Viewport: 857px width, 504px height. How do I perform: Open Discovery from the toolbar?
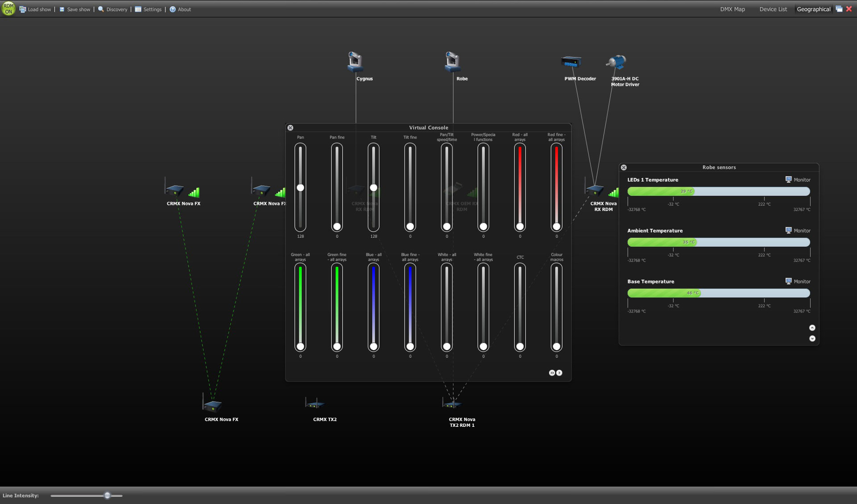[x=113, y=9]
